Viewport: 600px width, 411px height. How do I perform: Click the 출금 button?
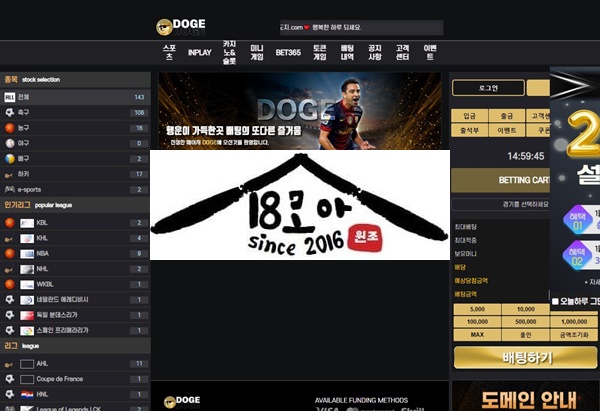coord(507,116)
